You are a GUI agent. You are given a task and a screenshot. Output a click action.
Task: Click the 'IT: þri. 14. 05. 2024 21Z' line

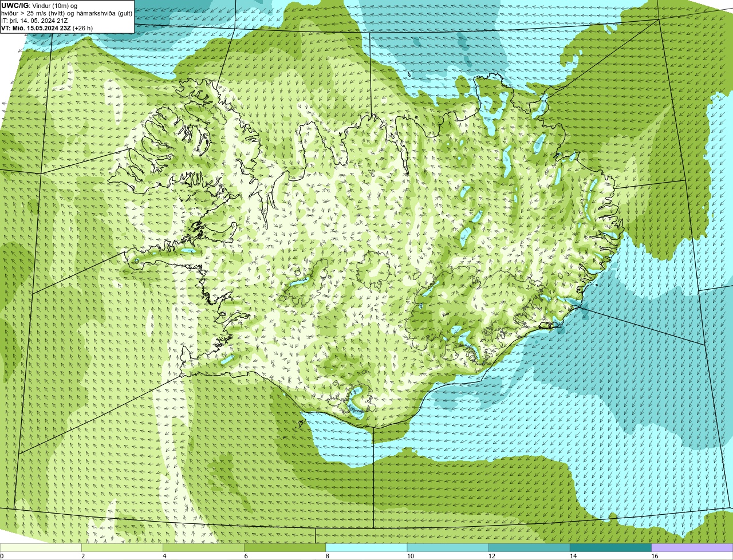34,21
